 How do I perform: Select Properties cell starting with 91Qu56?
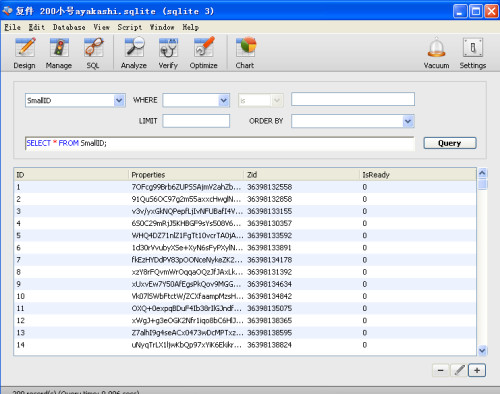click(x=186, y=199)
